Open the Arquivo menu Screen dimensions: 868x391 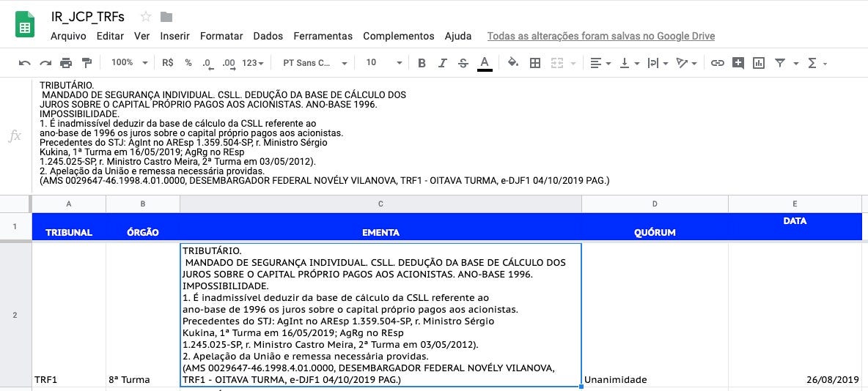click(68, 36)
